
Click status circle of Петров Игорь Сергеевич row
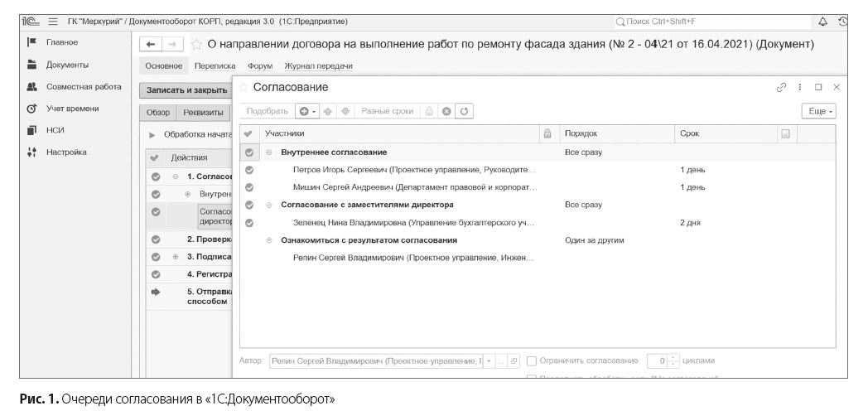pyautogui.click(x=249, y=170)
